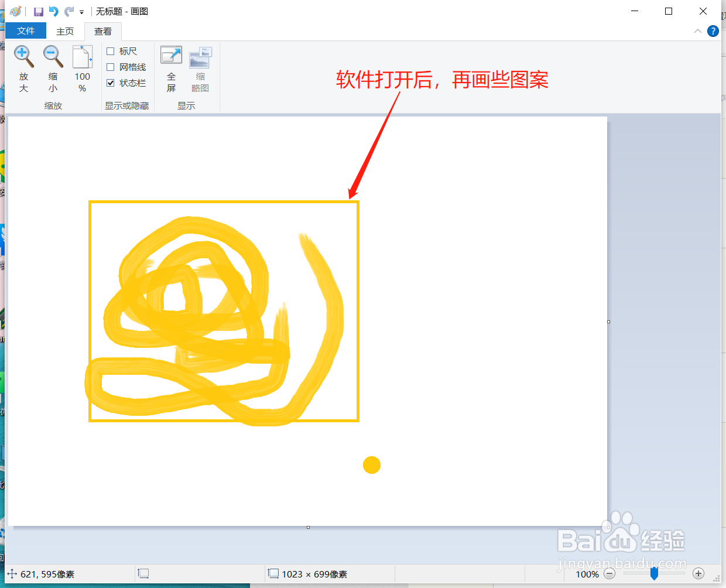Click the Save icon in quick access toolbar
This screenshot has width=726, height=588.
click(x=39, y=11)
